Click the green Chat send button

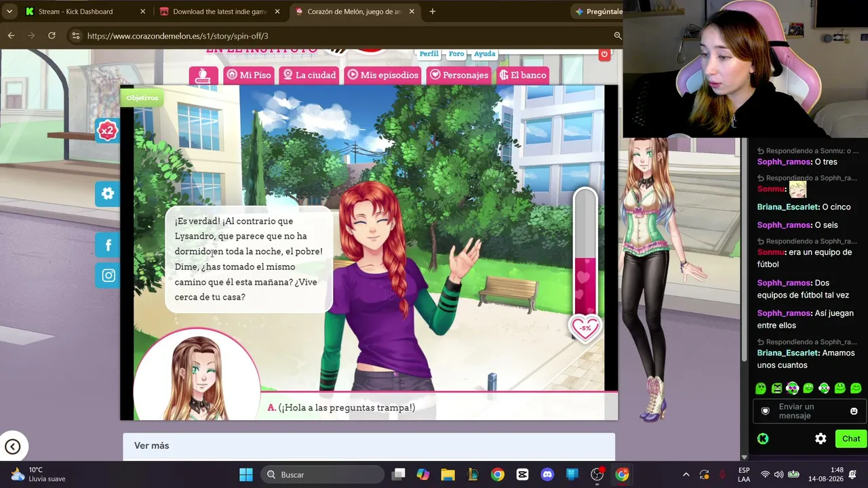[x=851, y=439]
